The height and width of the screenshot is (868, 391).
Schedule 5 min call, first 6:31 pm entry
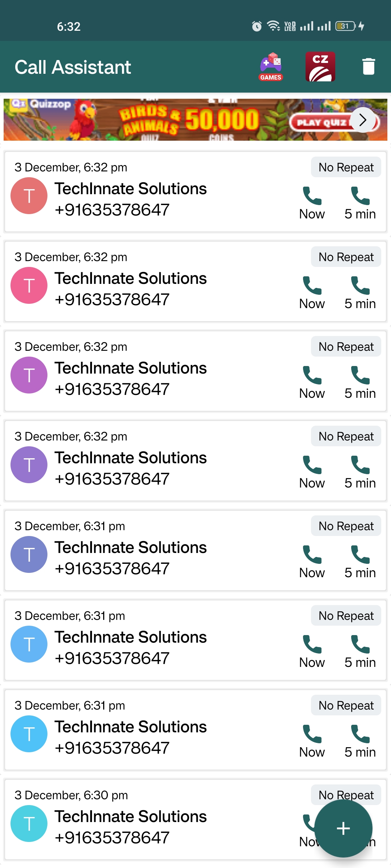360,562
